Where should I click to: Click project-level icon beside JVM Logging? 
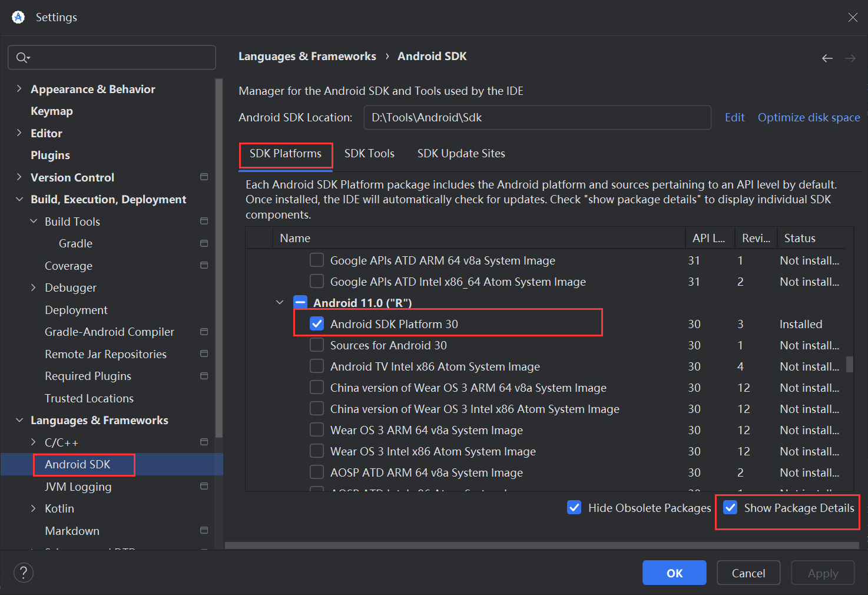[204, 486]
